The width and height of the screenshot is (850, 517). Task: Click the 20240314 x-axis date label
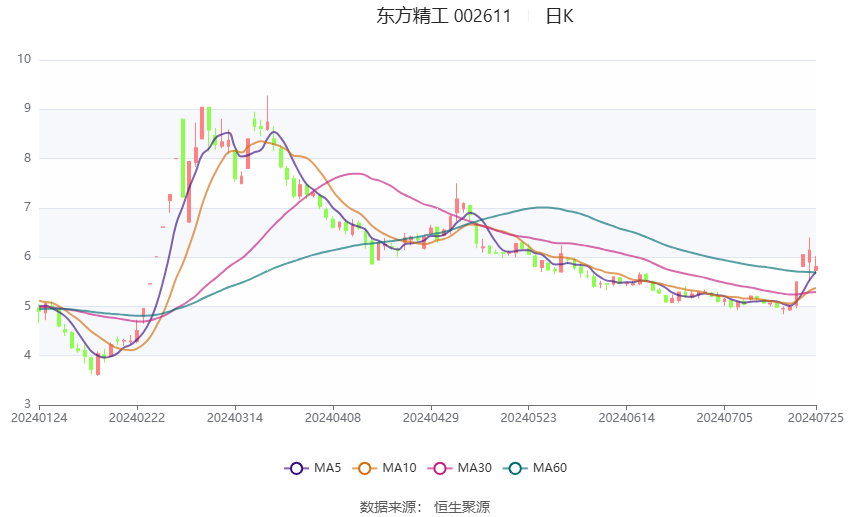pyautogui.click(x=235, y=418)
